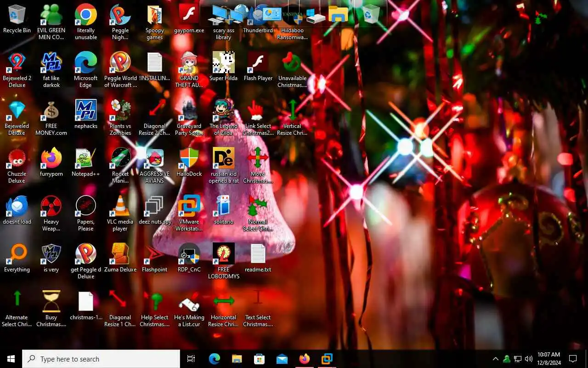Launch Rocket Mania desktop shortcut
588x368 pixels.
(x=120, y=166)
